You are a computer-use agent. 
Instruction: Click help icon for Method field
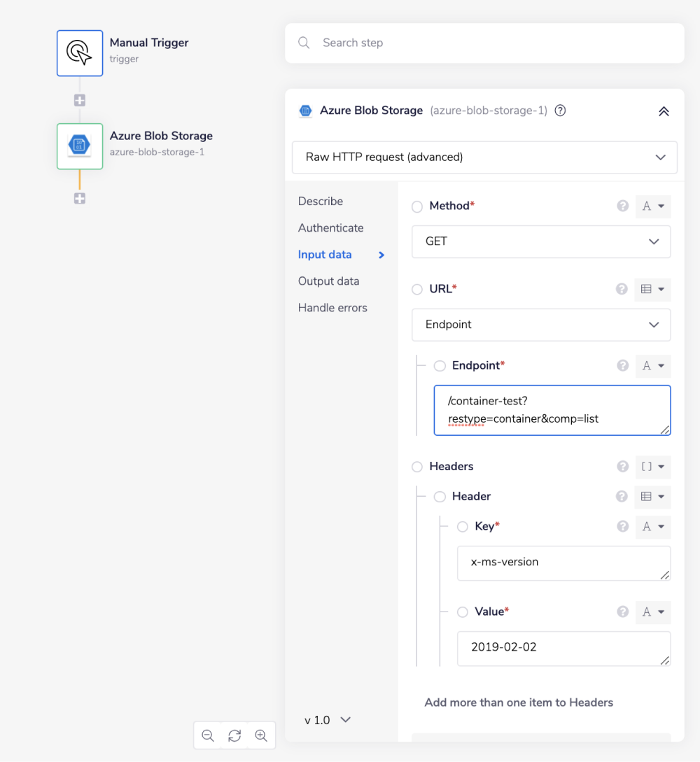tap(622, 206)
